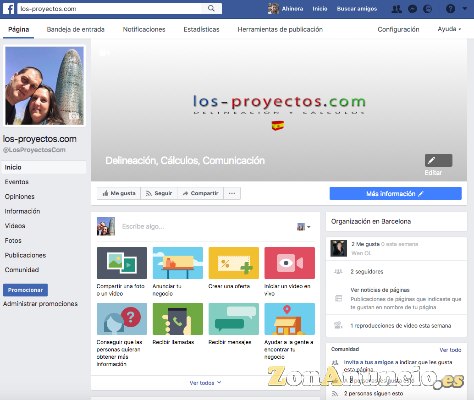Select the obtener más información tile
Image resolution: width=474 pixels, height=400 pixels.
122,335
